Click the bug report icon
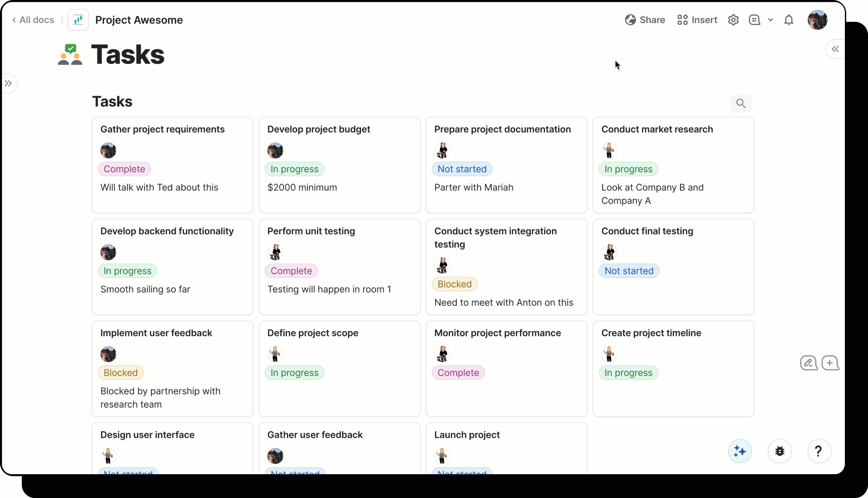The height and width of the screenshot is (498, 868). (779, 451)
